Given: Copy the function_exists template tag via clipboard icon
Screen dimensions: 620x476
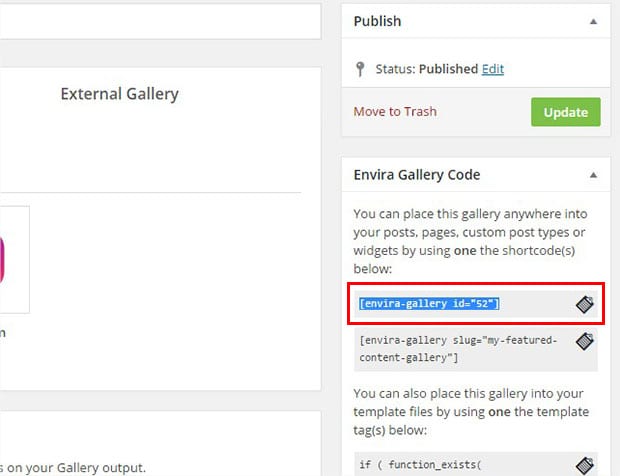Looking at the screenshot, I should 584,466.
